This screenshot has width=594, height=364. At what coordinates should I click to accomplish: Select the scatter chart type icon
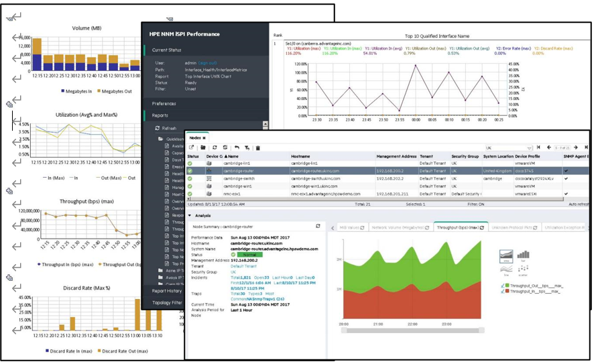click(x=523, y=270)
